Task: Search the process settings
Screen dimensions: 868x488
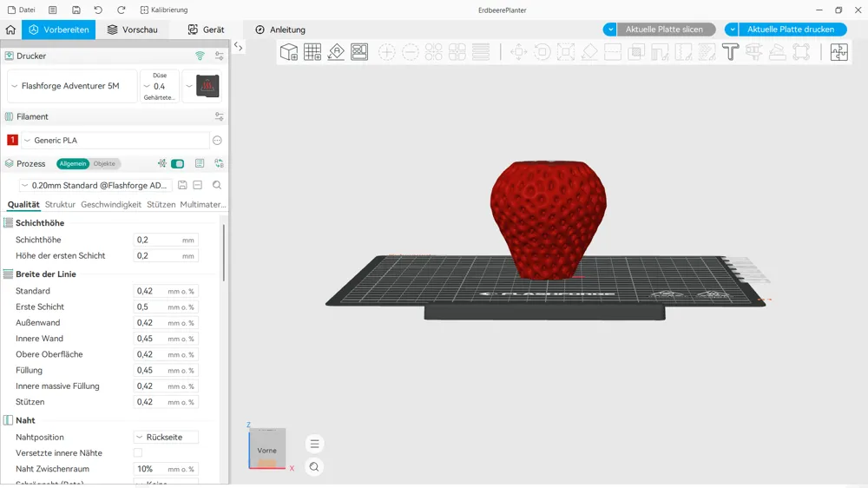Action: 217,185
